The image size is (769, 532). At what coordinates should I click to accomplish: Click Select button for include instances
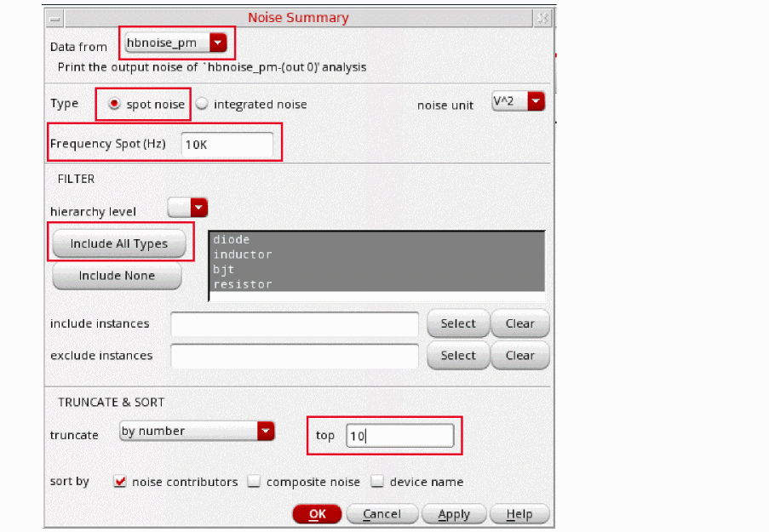pos(458,323)
